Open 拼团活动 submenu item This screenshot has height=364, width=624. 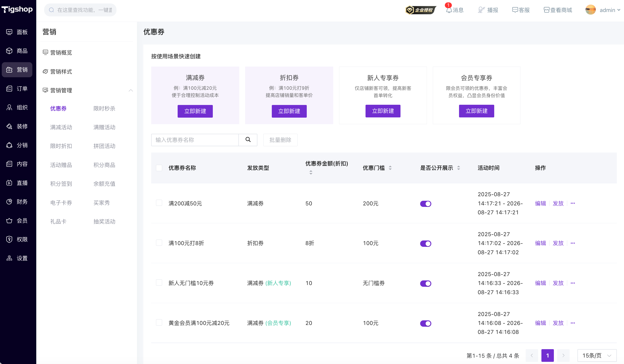click(x=104, y=146)
